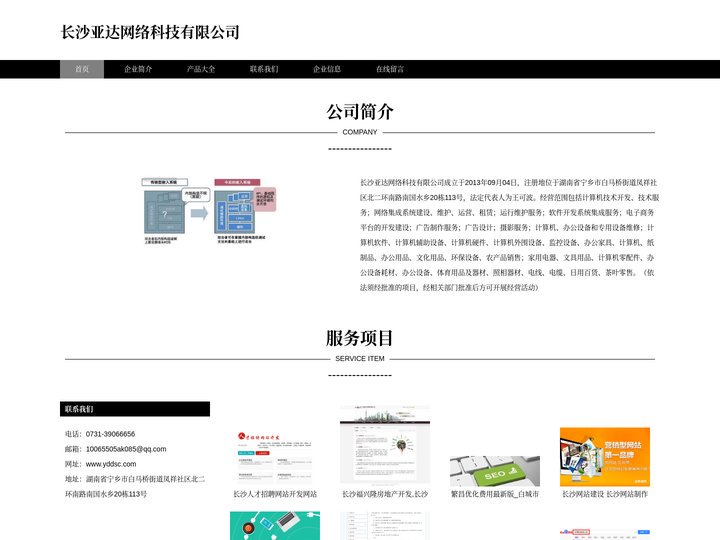
Task: Select 联系我们 in the navigation bar
Action: [264, 69]
